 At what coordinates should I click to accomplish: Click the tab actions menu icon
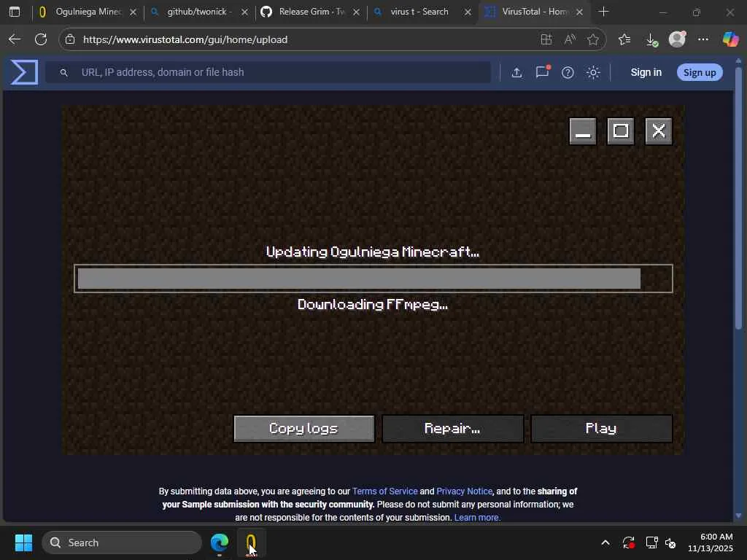[x=15, y=12]
